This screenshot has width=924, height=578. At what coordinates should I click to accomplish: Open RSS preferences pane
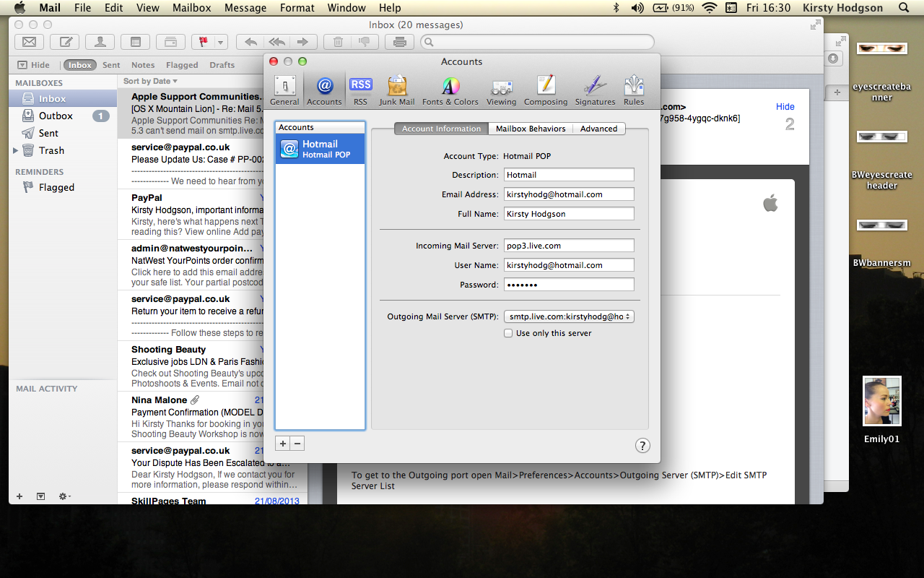pos(360,90)
